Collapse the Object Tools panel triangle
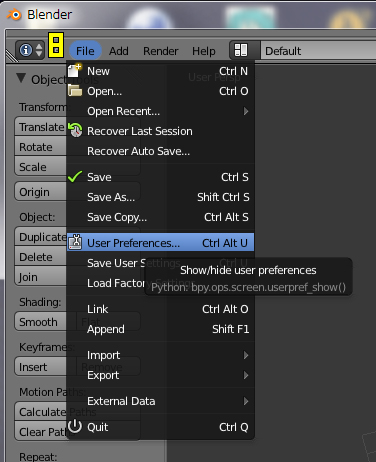 click(21, 78)
